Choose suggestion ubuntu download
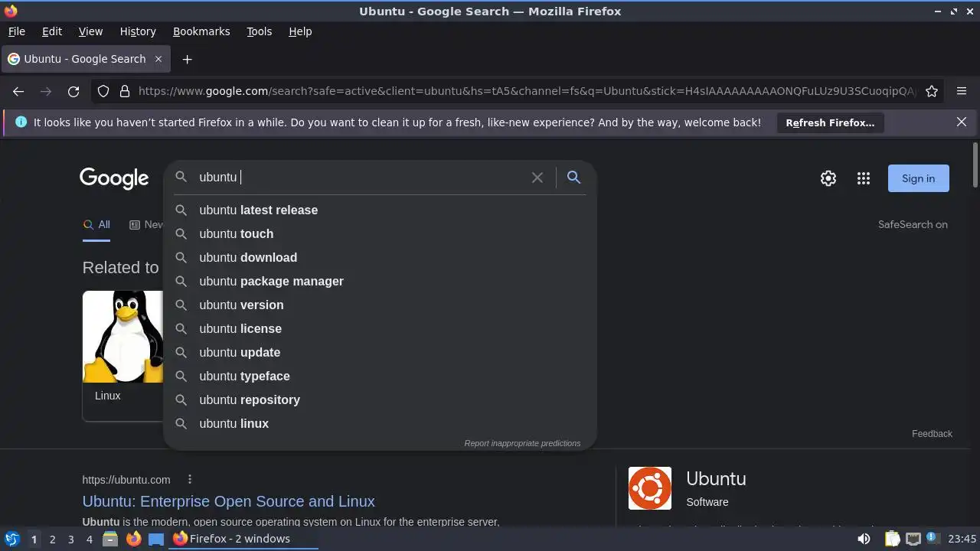Viewport: 980px width, 551px height. point(379,257)
